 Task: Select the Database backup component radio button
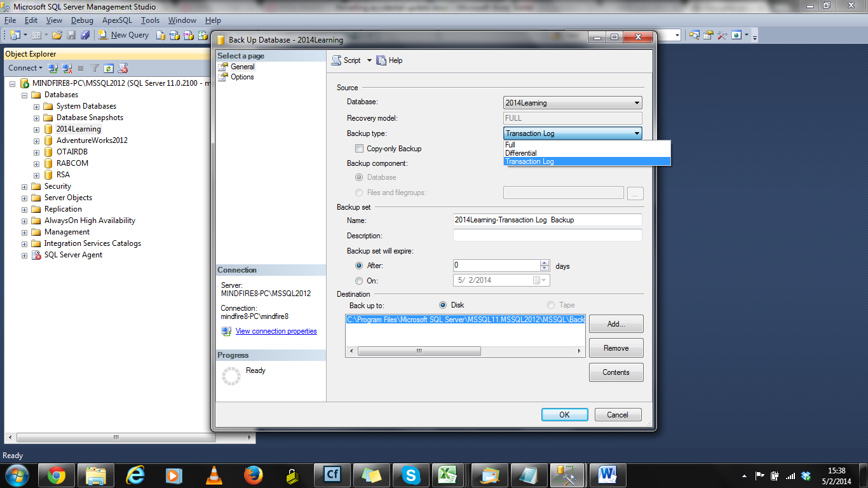tap(360, 177)
